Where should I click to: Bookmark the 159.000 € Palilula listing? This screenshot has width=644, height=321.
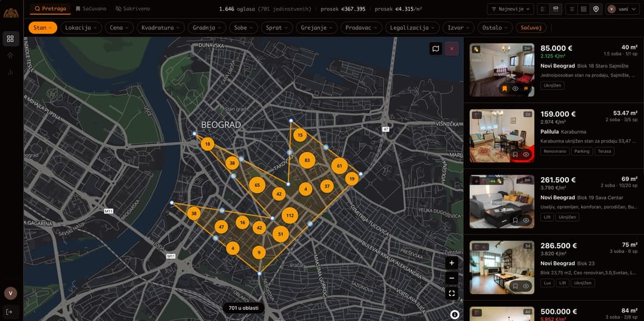click(515, 154)
